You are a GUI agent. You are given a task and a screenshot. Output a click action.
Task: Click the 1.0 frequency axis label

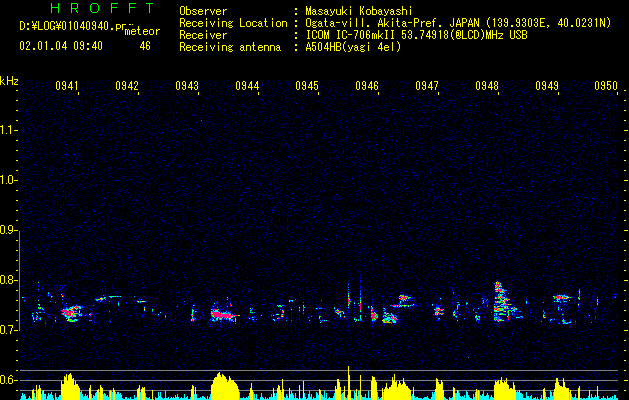[8, 180]
